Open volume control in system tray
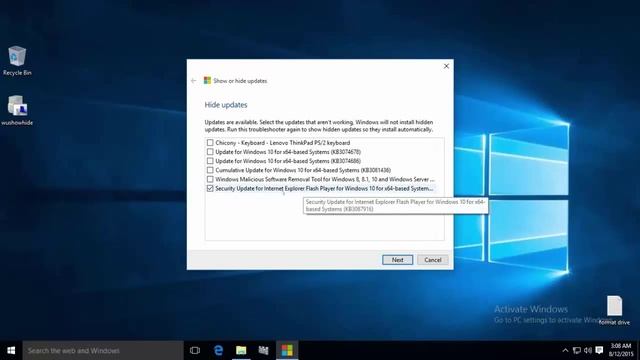Screen dimensions: 640x360 coord(588,350)
